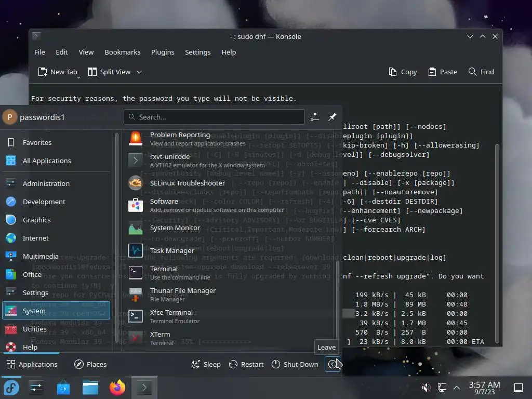Screen dimensions: 532x399
Task: Click the Shut Down button
Action: coord(295,364)
